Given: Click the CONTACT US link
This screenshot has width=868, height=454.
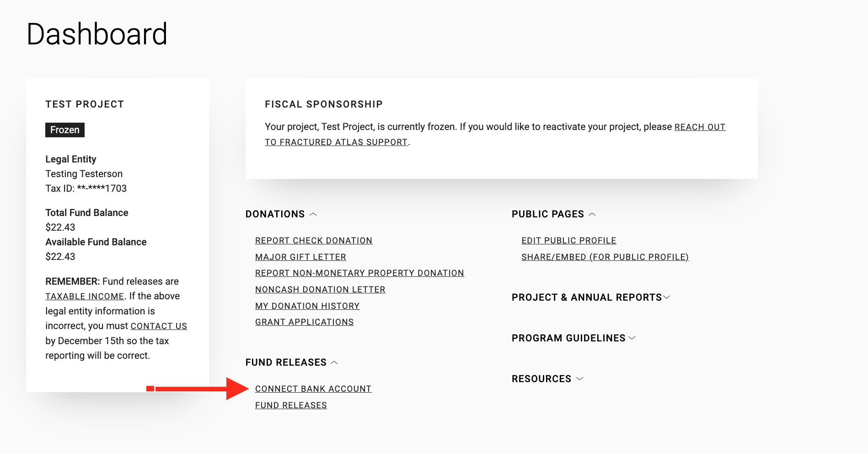Looking at the screenshot, I should (159, 326).
